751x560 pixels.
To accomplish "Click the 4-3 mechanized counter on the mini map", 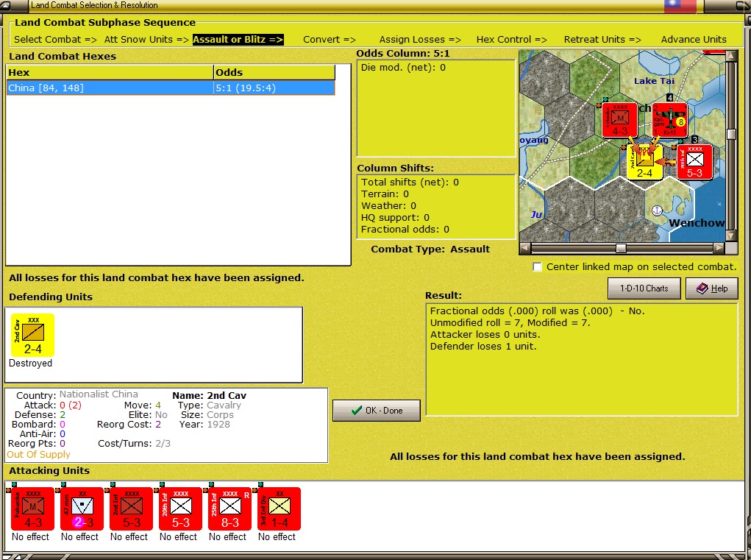I will pyautogui.click(x=620, y=120).
